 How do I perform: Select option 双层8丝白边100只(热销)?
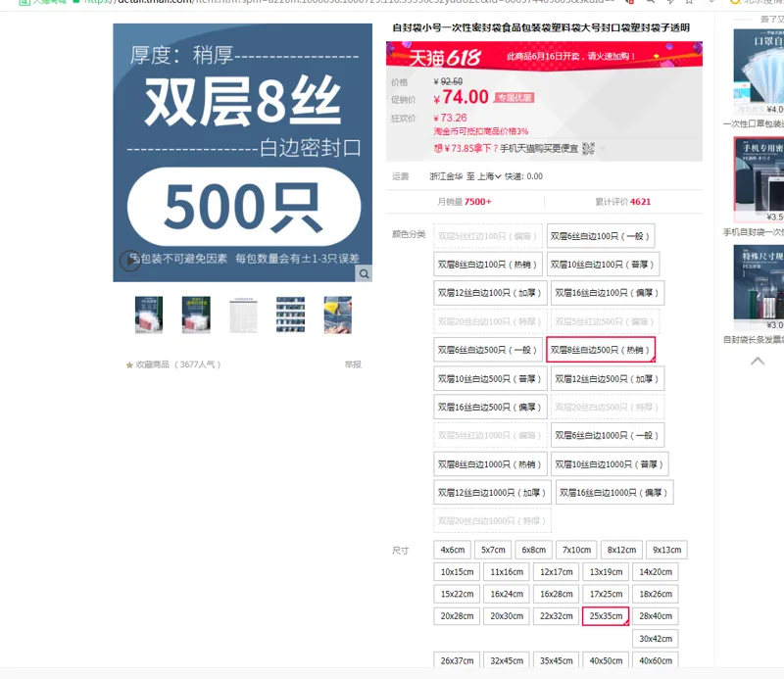(x=488, y=265)
